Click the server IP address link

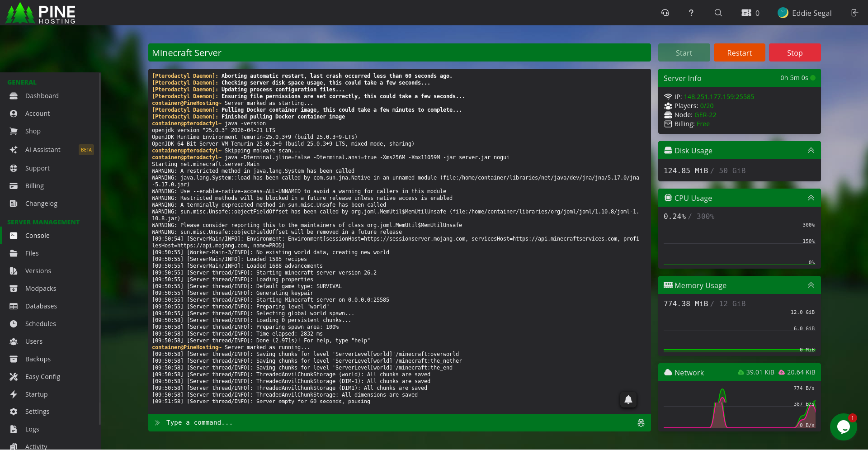point(719,97)
